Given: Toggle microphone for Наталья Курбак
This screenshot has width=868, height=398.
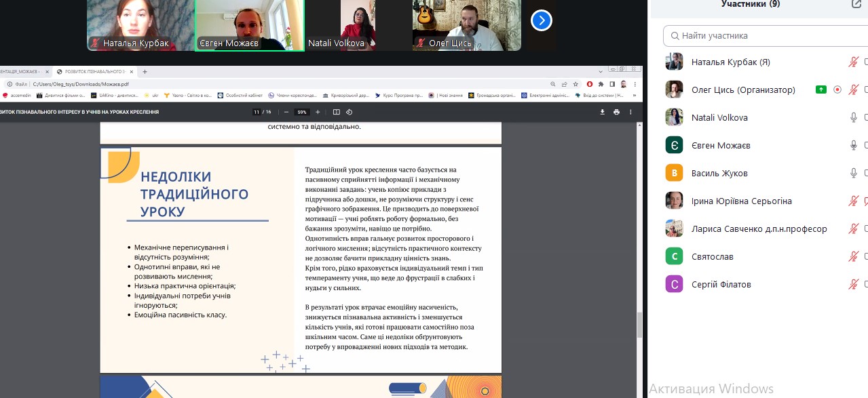Looking at the screenshot, I should point(854,62).
